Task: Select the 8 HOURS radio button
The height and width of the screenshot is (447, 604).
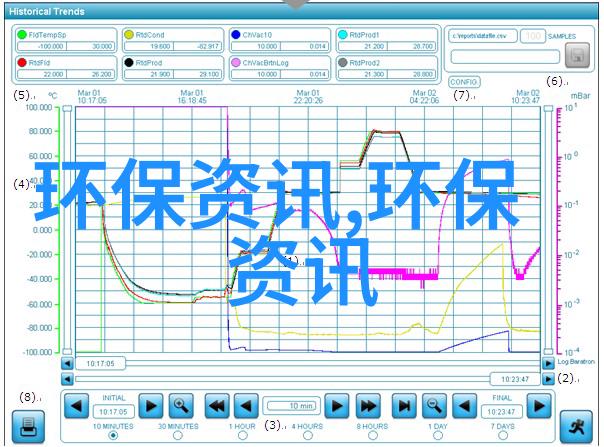Action: coord(372,435)
